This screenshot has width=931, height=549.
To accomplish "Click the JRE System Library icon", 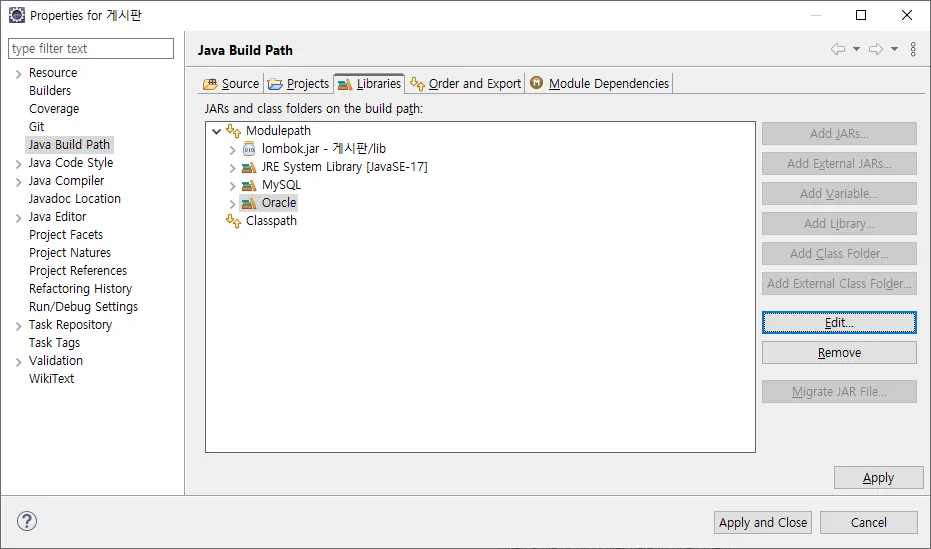I will 249,167.
